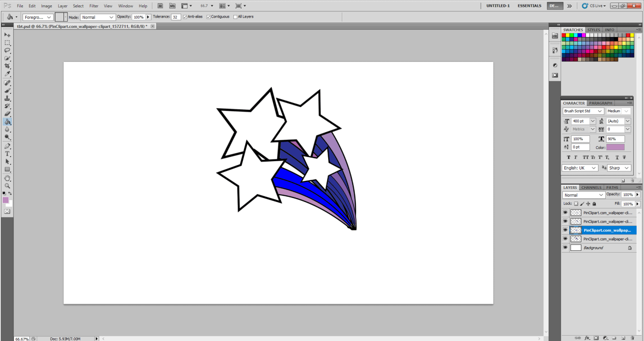Hide the Background layer
Viewport: 644px width, 341px height.
565,248
